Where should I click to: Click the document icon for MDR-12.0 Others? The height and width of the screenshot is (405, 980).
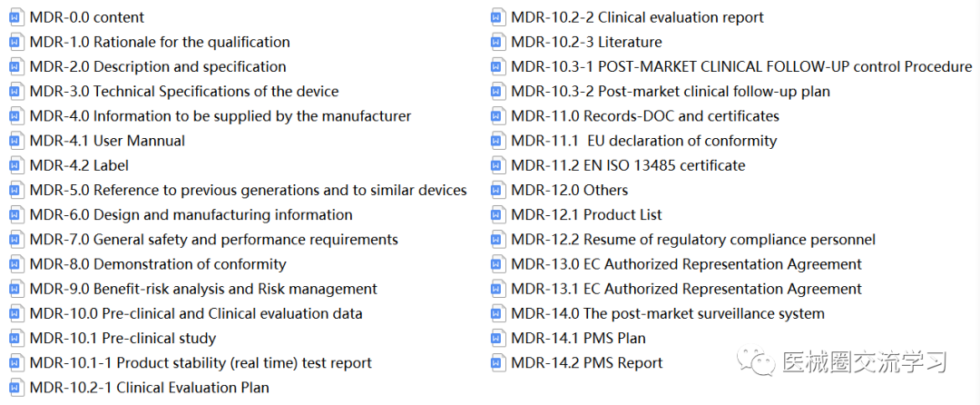(497, 190)
